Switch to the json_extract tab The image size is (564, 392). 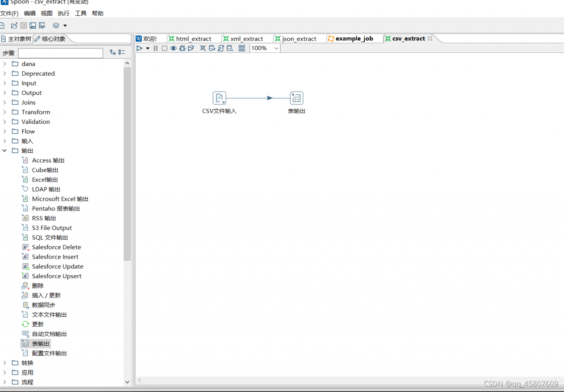pos(296,39)
